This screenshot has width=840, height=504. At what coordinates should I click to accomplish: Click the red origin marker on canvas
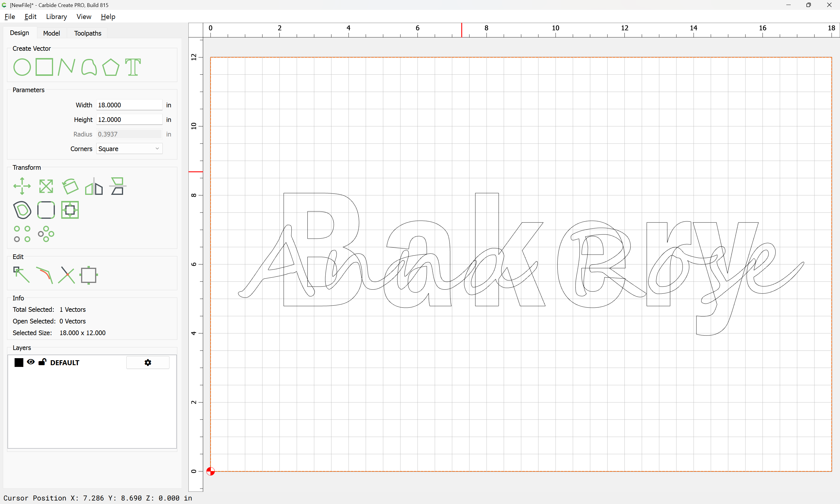coord(211,471)
